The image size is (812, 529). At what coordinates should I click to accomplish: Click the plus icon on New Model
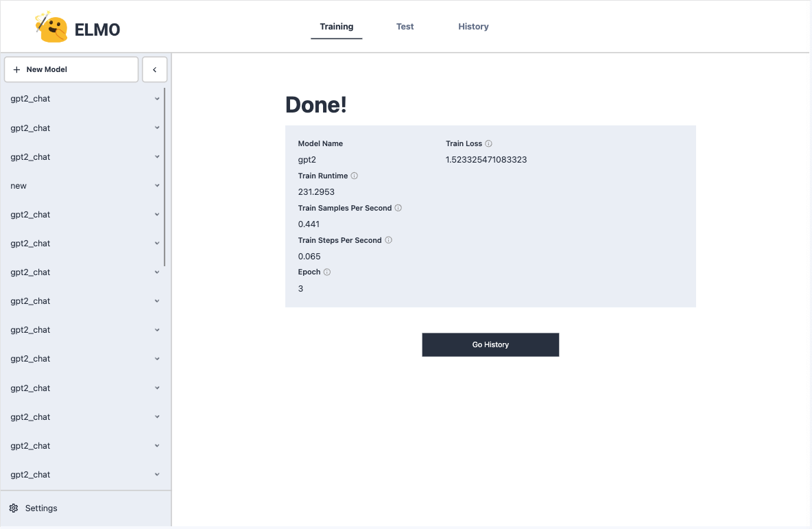(x=16, y=69)
